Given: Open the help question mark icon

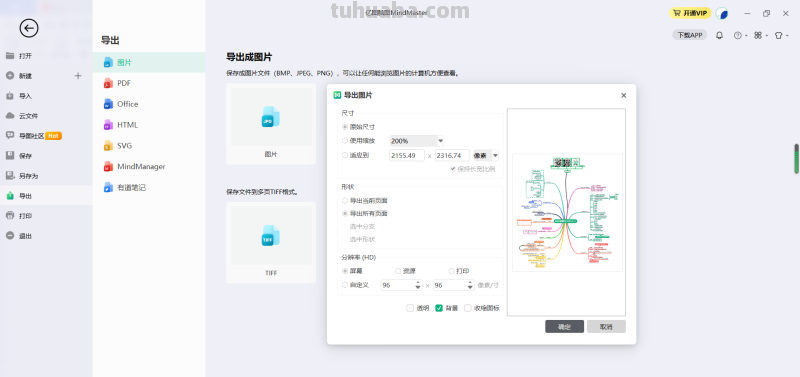Looking at the screenshot, I should (x=737, y=35).
